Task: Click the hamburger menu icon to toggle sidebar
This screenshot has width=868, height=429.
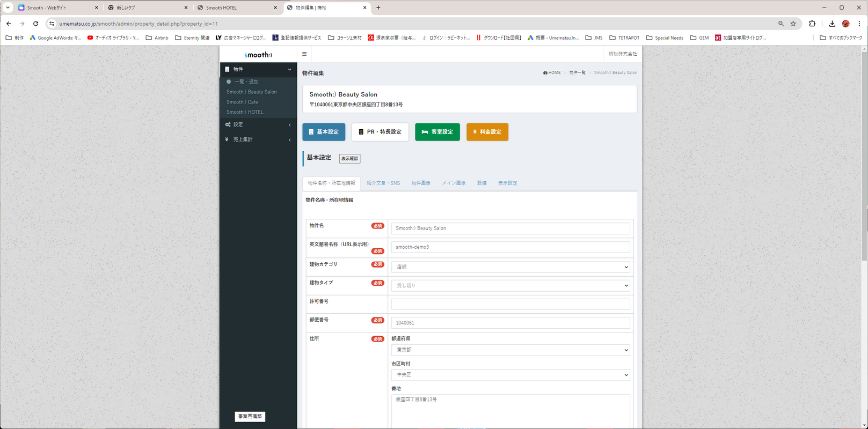Action: (x=304, y=54)
